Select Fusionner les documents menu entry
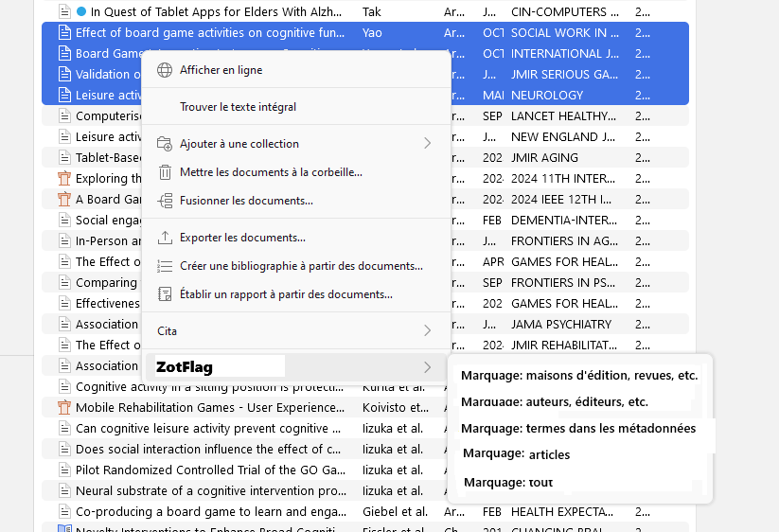This screenshot has height=532, width=779. (296, 201)
